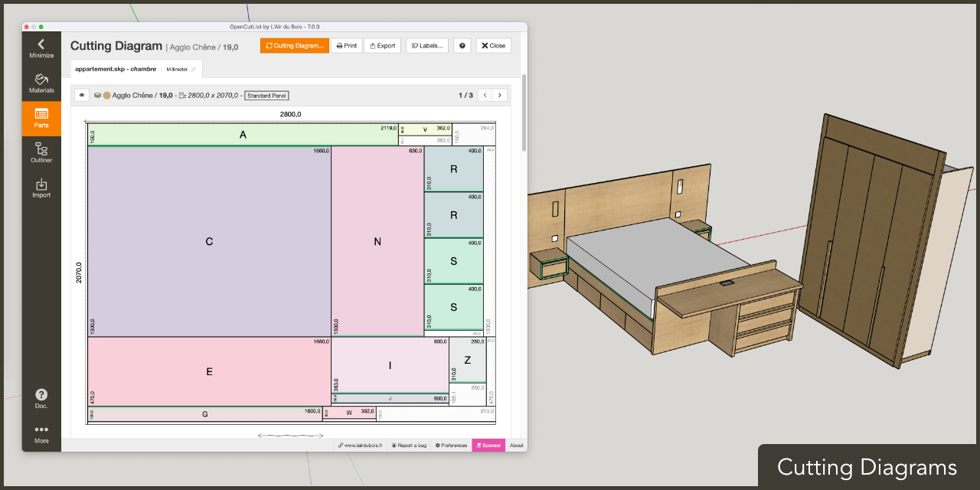Close the Cutting Diagram view
This screenshot has width=980, height=490.
pos(494,46)
